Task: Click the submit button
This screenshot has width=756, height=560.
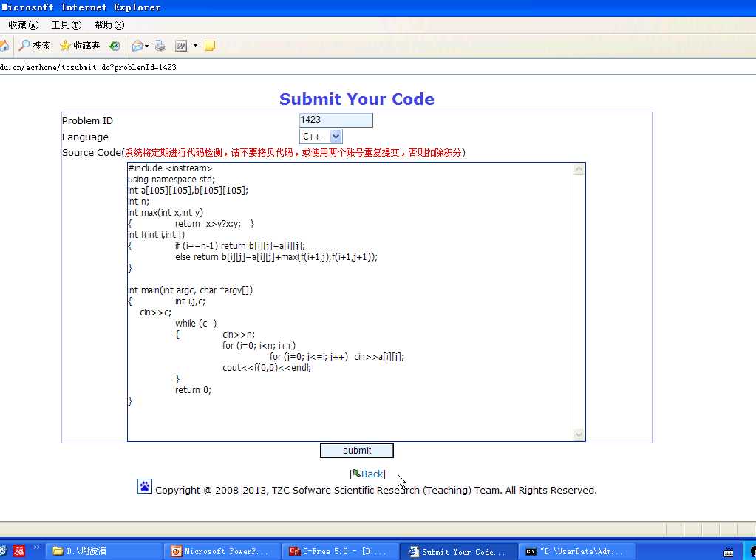Action: pyautogui.click(x=357, y=451)
